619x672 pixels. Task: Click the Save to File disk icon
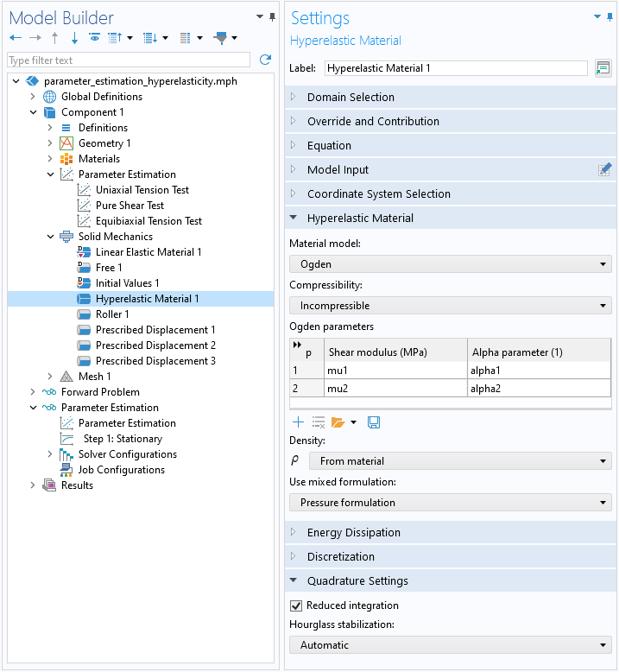tap(374, 422)
